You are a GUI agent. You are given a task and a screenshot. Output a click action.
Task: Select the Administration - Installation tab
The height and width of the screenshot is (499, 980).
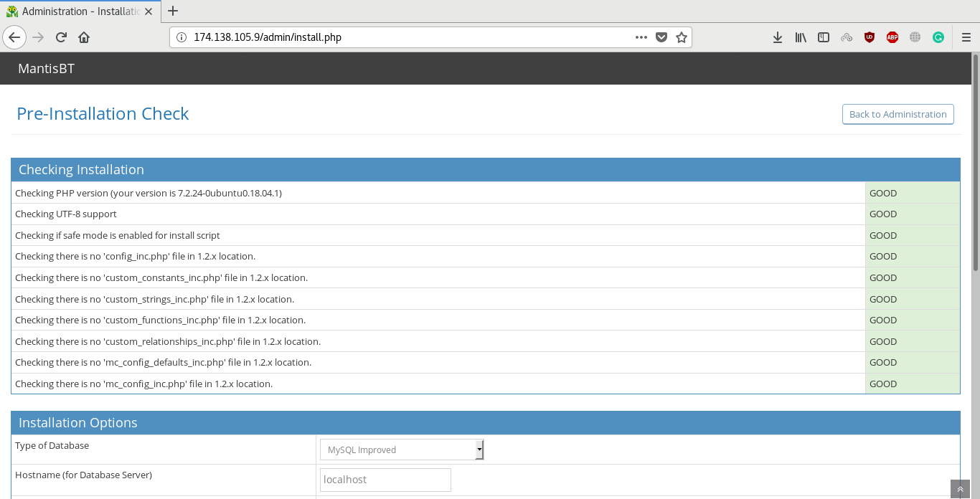79,11
